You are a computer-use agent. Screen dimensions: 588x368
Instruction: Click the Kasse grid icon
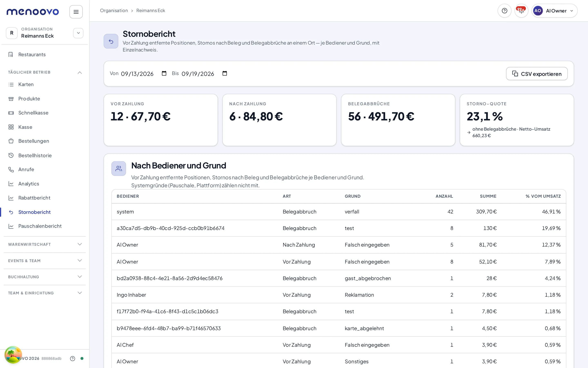coord(11,127)
